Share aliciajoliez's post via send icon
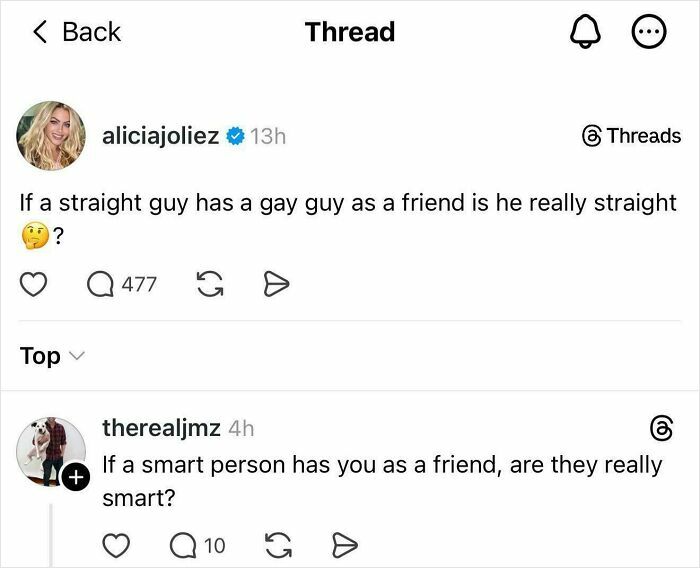This screenshot has width=700, height=568. pos(274,285)
